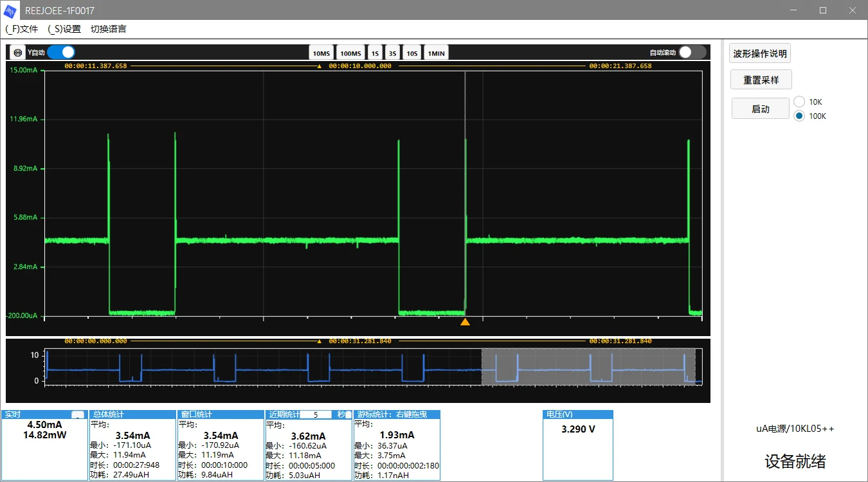This screenshot has height=482, width=868.
Task: Open the (_S)设置 menu
Action: [64, 29]
